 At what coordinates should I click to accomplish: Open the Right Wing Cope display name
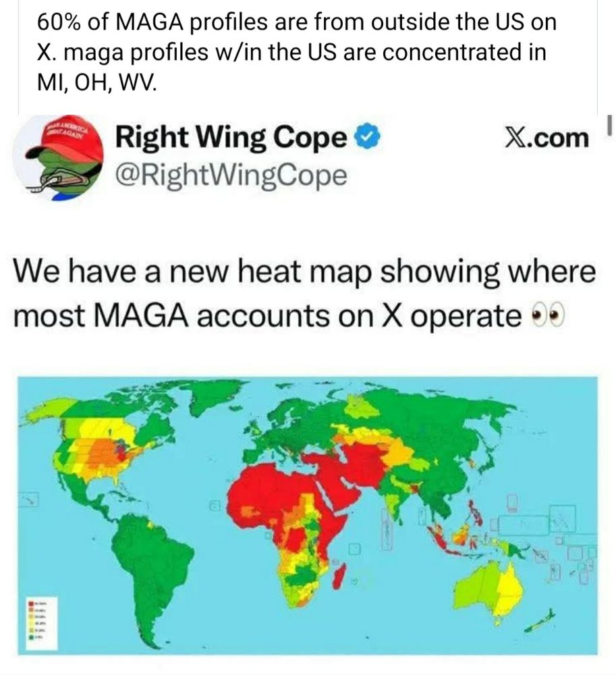[231, 138]
